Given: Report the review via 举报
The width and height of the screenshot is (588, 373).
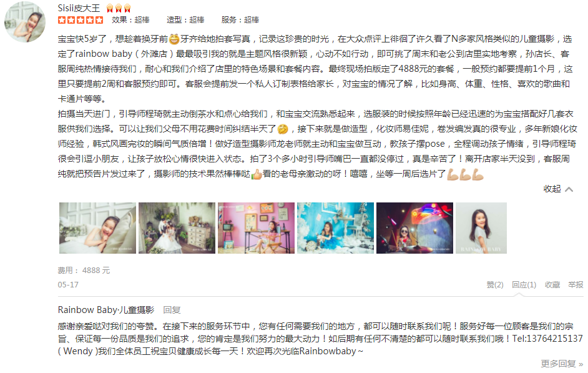Looking at the screenshot, I should pyautogui.click(x=576, y=285).
